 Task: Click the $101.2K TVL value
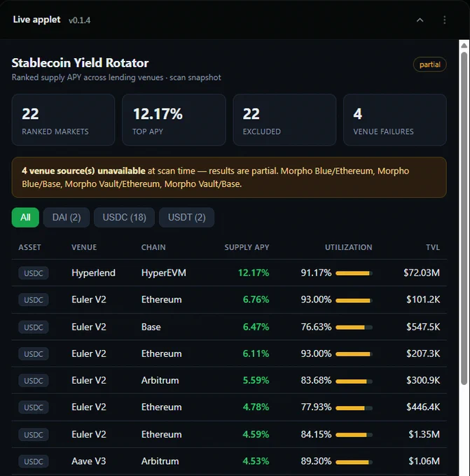tap(423, 300)
